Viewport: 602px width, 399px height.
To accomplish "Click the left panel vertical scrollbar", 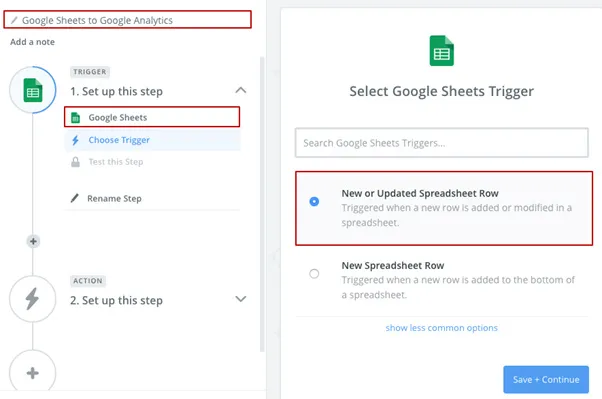I will tap(262, 204).
